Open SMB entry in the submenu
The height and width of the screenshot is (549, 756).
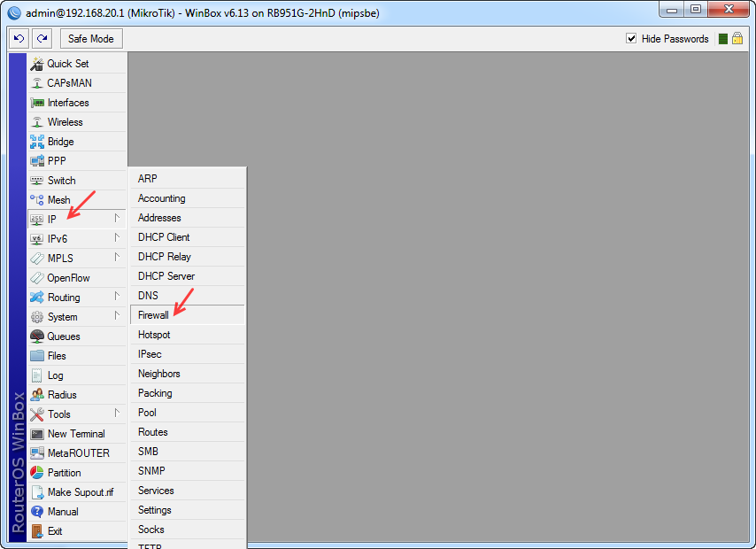188,452
